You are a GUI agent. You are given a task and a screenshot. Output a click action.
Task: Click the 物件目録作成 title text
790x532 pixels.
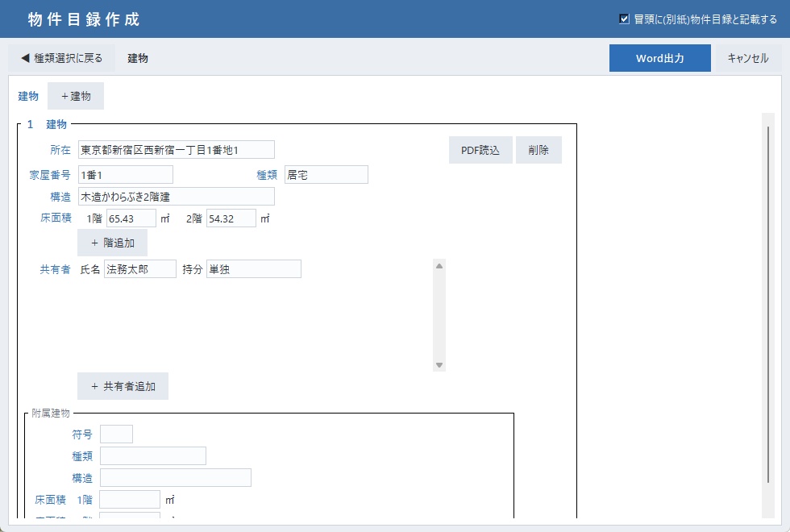coord(84,19)
